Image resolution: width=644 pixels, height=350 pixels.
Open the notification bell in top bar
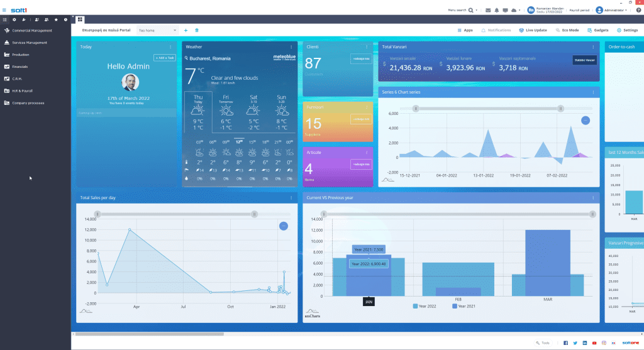497,10
